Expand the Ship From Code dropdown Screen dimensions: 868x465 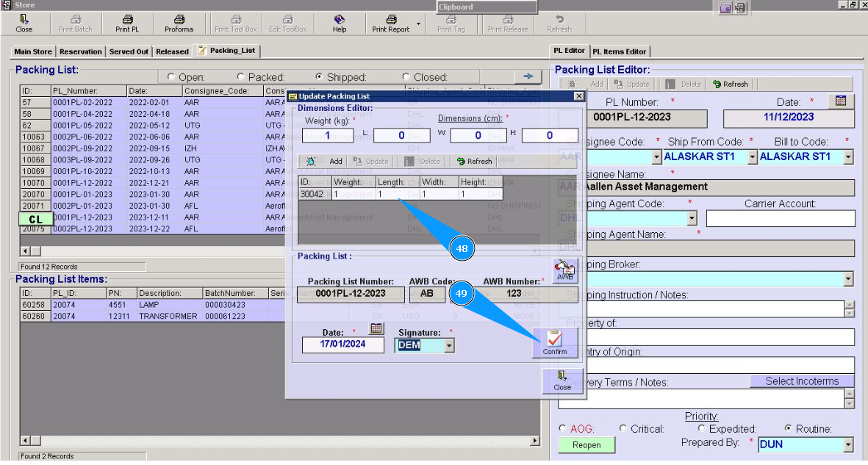coord(753,157)
